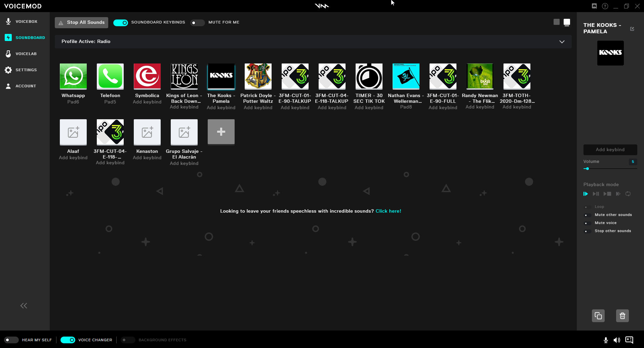Viewport: 644px width, 348px height.
Task: Open the Voicebox section
Action: (x=26, y=21)
